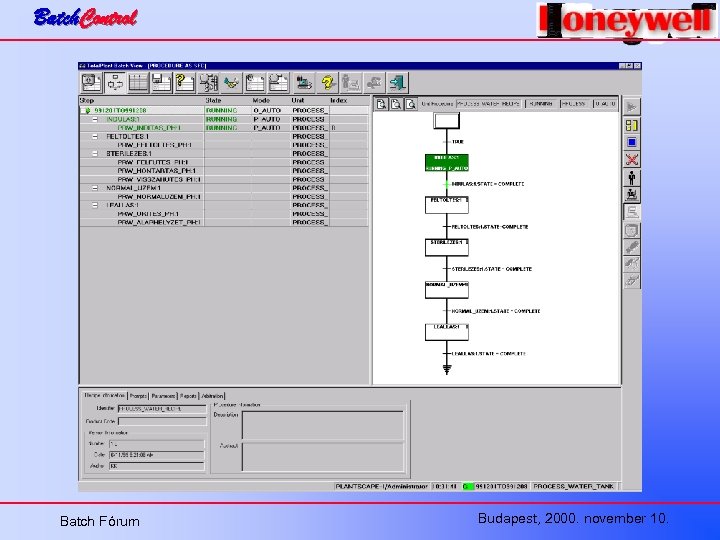Screen dimensions: 720x540
Task: Select PRW_HONTARTAS_PH:1 row in step list
Action: tap(224, 171)
